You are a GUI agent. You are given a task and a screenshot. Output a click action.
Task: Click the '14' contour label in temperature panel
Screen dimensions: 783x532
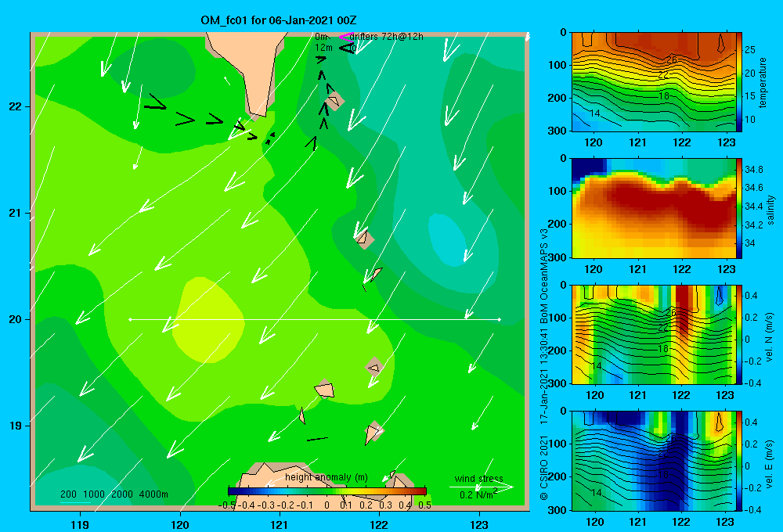[595, 113]
